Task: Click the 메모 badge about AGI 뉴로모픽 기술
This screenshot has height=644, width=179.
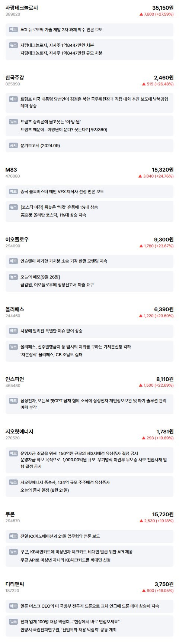Action: (13, 29)
